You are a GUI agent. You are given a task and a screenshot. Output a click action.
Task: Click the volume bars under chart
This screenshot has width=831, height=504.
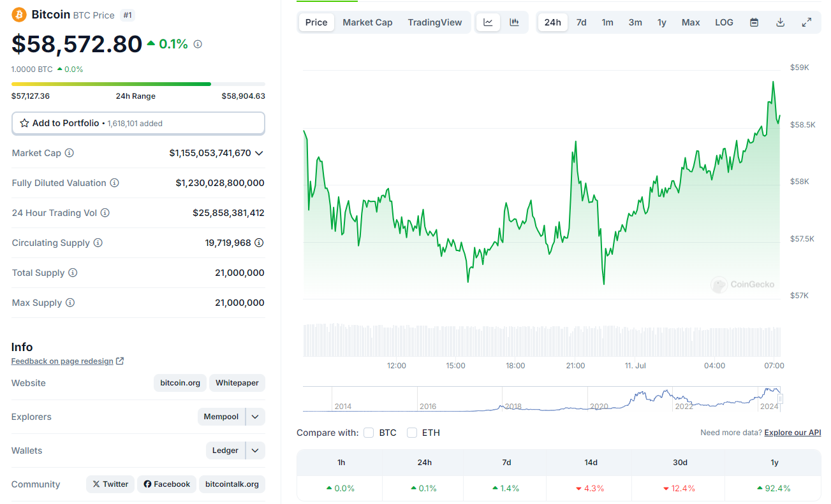pos(542,340)
